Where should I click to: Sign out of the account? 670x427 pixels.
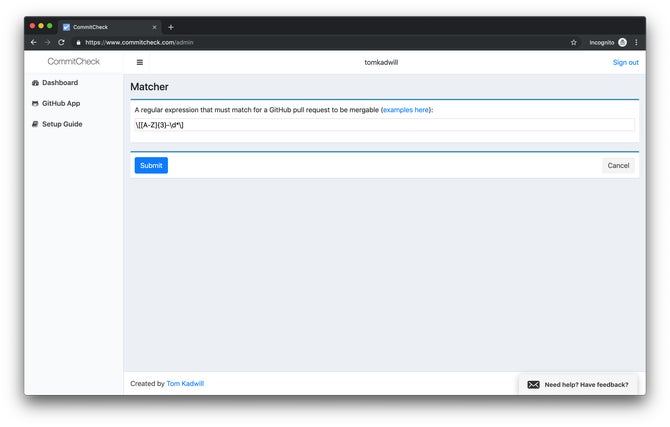pyautogui.click(x=626, y=62)
